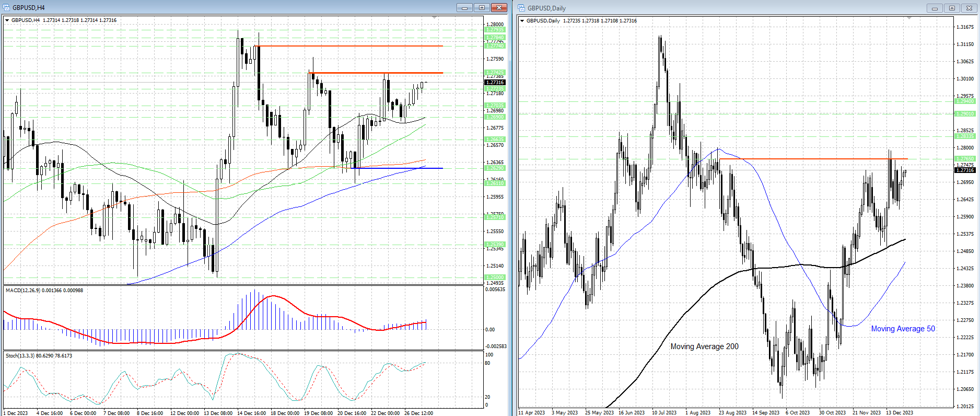This screenshot has width=980, height=416.
Task: Click the 1.26950 price on Daily axis
Action: [x=965, y=182]
